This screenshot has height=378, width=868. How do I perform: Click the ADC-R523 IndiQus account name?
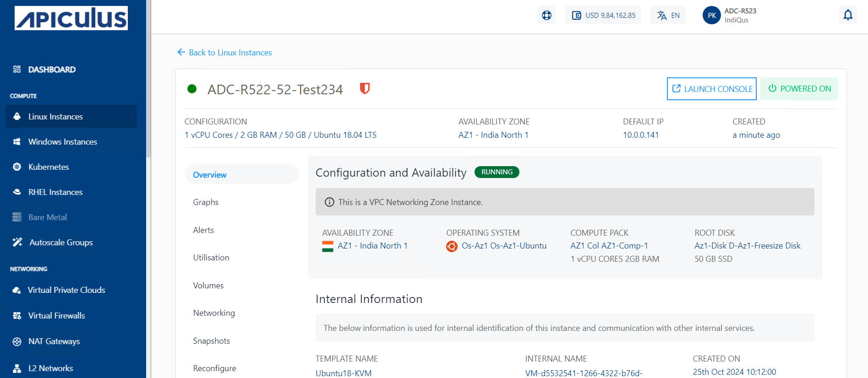[740, 15]
